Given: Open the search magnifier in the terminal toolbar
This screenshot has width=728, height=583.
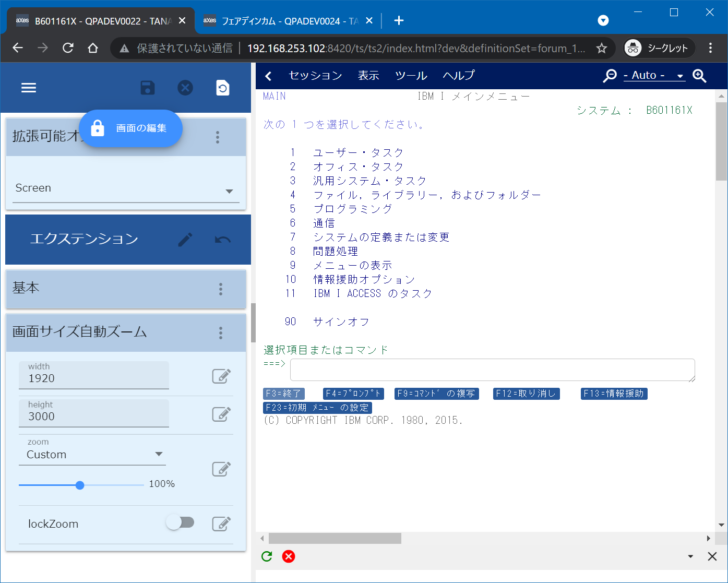Looking at the screenshot, I should [x=610, y=75].
